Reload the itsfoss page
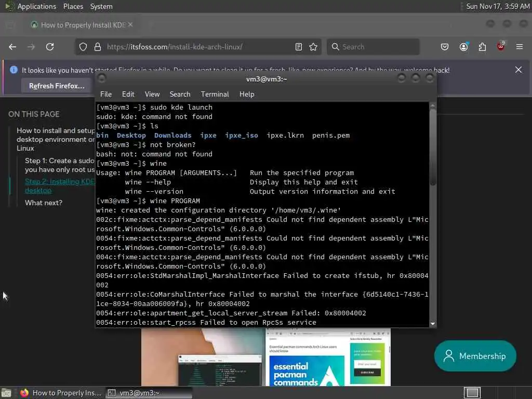The image size is (532, 399). [50, 47]
